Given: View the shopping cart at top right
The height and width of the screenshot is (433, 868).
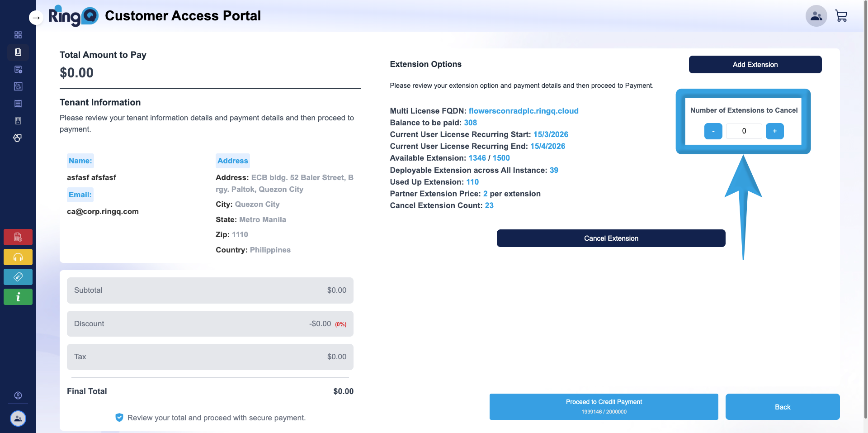Looking at the screenshot, I should (841, 15).
